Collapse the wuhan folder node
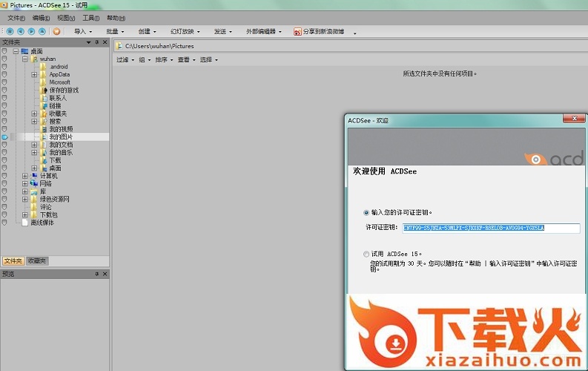The width and height of the screenshot is (588, 371). [x=24, y=59]
